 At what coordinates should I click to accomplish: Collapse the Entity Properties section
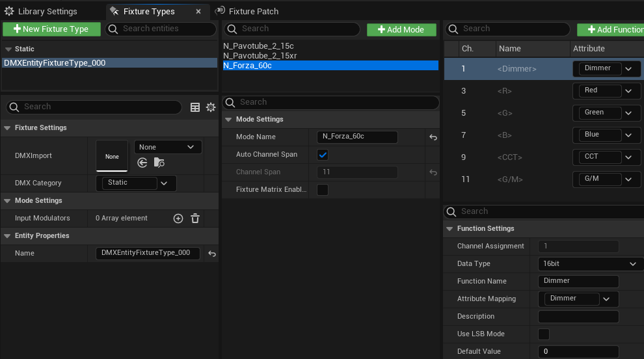pyautogui.click(x=7, y=236)
